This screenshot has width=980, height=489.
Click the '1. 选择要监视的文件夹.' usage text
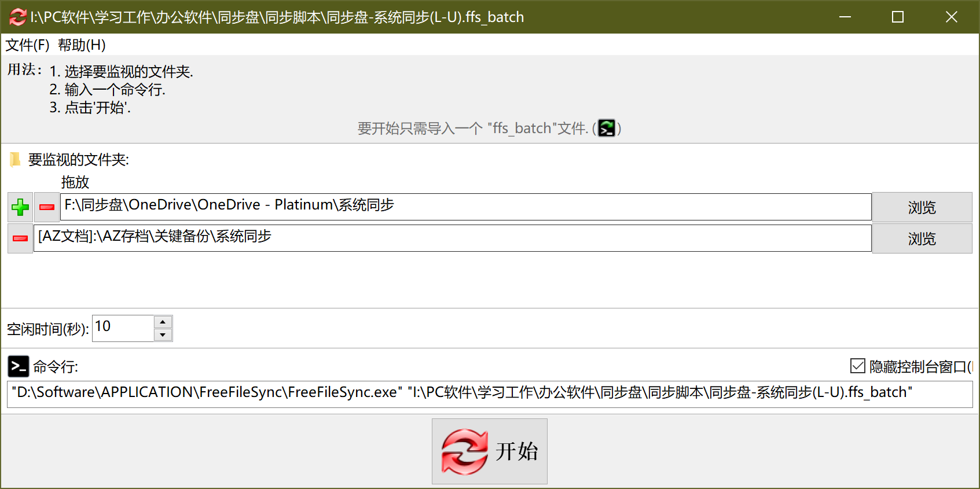pyautogui.click(x=122, y=72)
